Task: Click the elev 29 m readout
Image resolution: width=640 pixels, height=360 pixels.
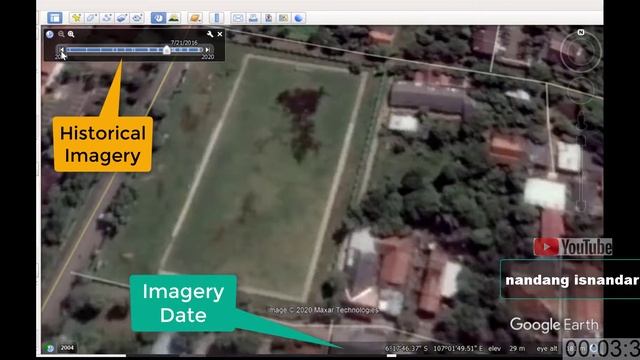Action: click(507, 349)
